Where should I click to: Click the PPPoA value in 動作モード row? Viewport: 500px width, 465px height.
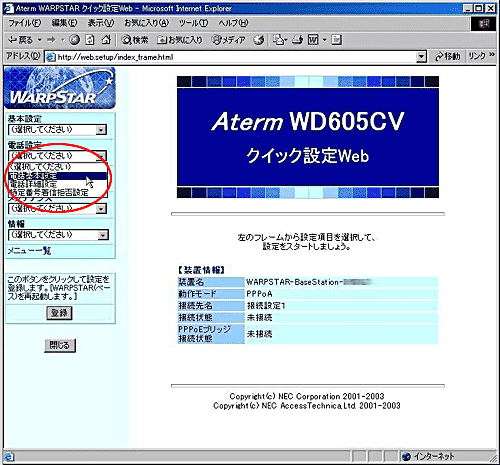(x=260, y=294)
